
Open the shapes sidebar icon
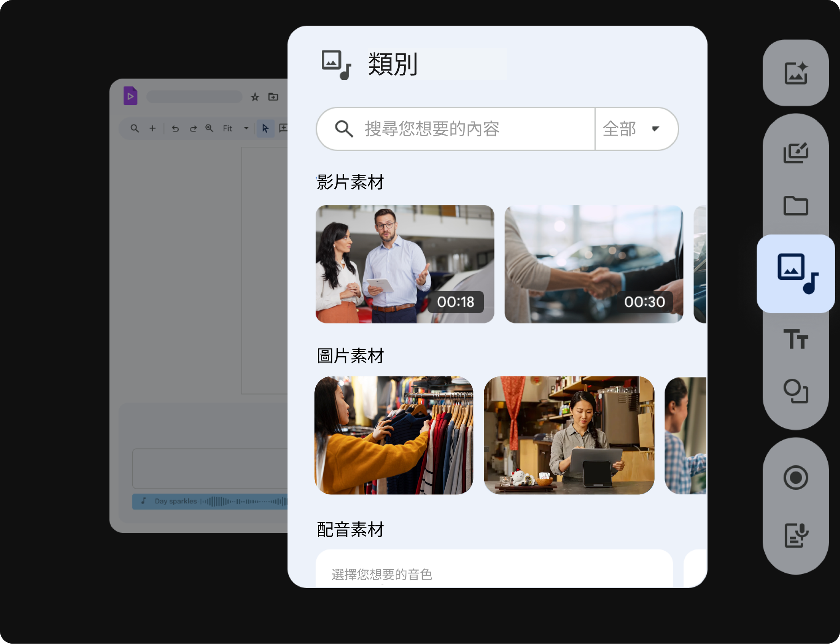[795, 391]
